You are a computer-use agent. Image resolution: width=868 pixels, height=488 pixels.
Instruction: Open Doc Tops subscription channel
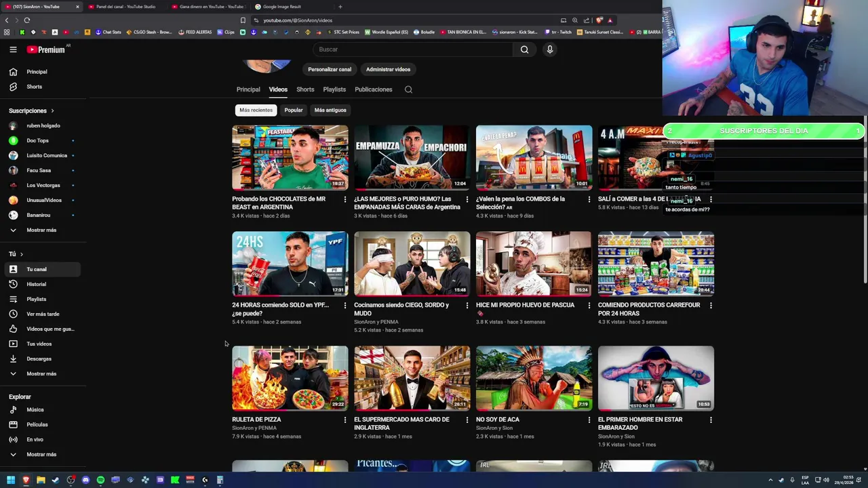43,140
